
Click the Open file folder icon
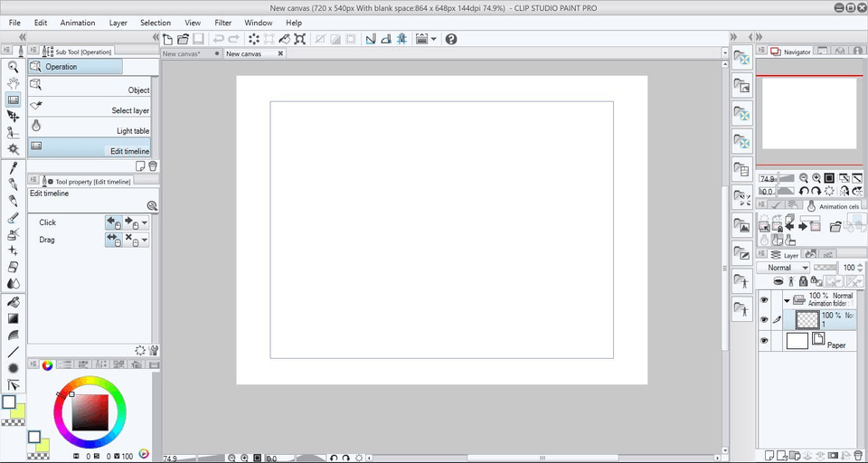(x=183, y=39)
